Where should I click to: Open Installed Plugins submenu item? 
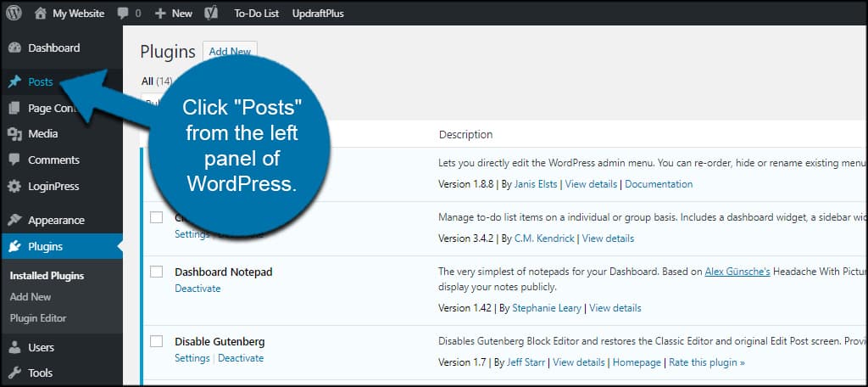click(x=47, y=276)
